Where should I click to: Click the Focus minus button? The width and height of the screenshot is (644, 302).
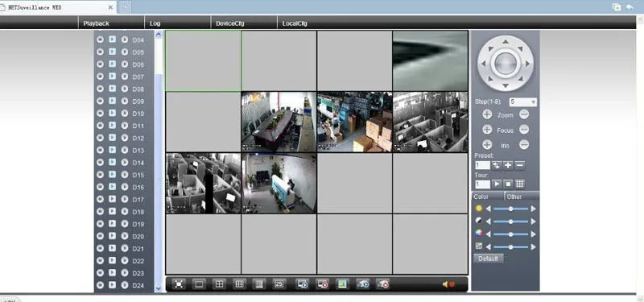click(x=524, y=130)
